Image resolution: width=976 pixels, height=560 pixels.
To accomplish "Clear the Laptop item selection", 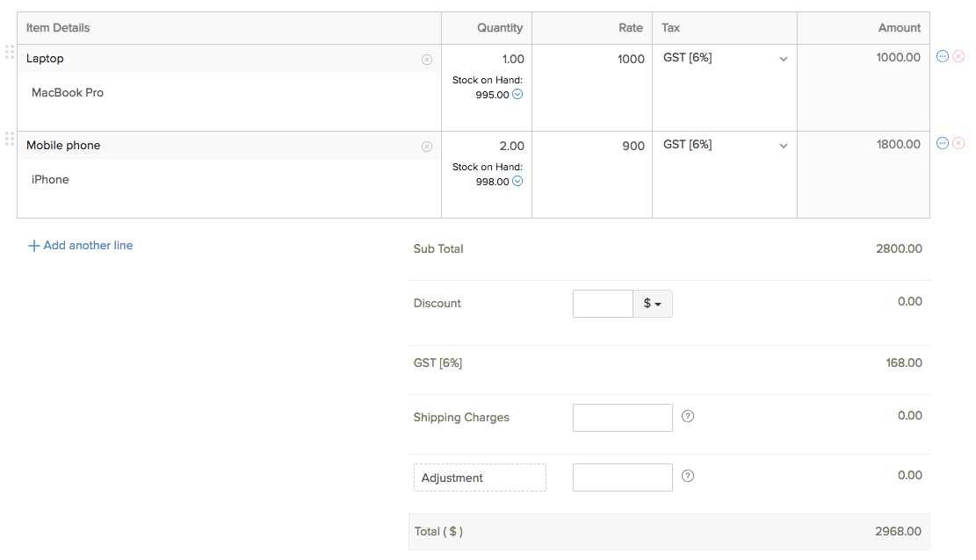I will (427, 60).
